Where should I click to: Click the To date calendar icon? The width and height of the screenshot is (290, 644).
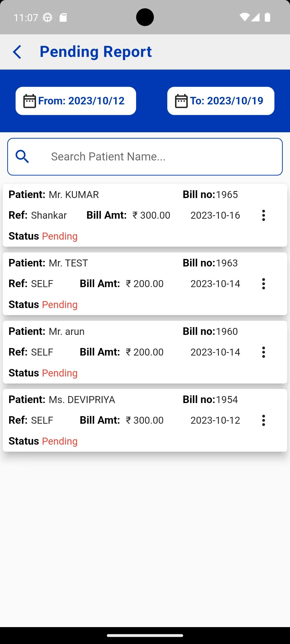tap(181, 101)
